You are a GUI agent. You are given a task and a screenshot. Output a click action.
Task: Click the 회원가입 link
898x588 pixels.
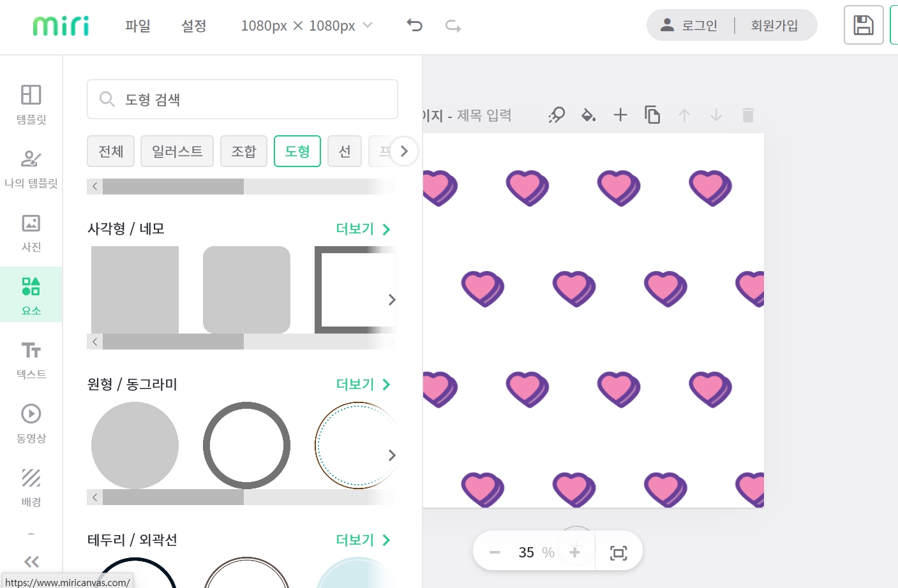coord(774,26)
